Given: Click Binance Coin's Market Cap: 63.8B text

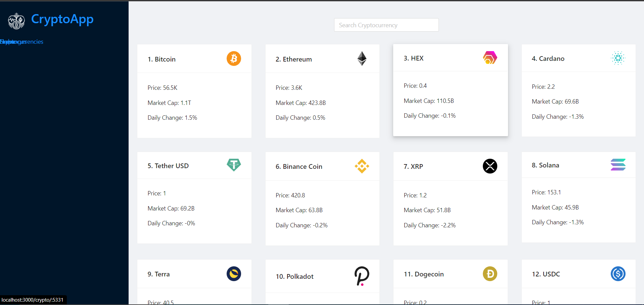Looking at the screenshot, I should [x=299, y=210].
